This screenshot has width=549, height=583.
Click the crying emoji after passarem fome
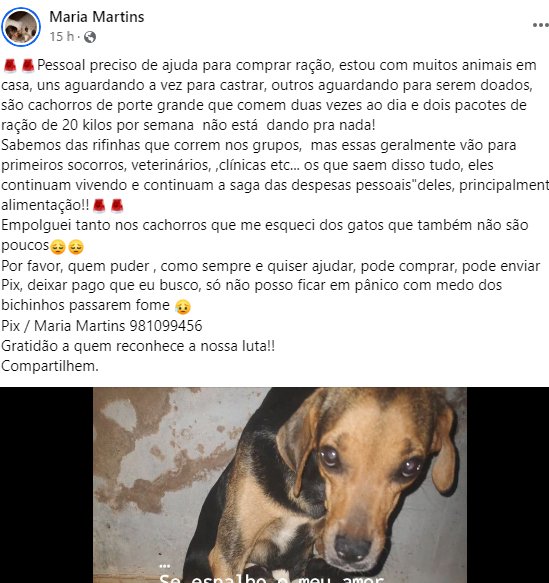(183, 306)
